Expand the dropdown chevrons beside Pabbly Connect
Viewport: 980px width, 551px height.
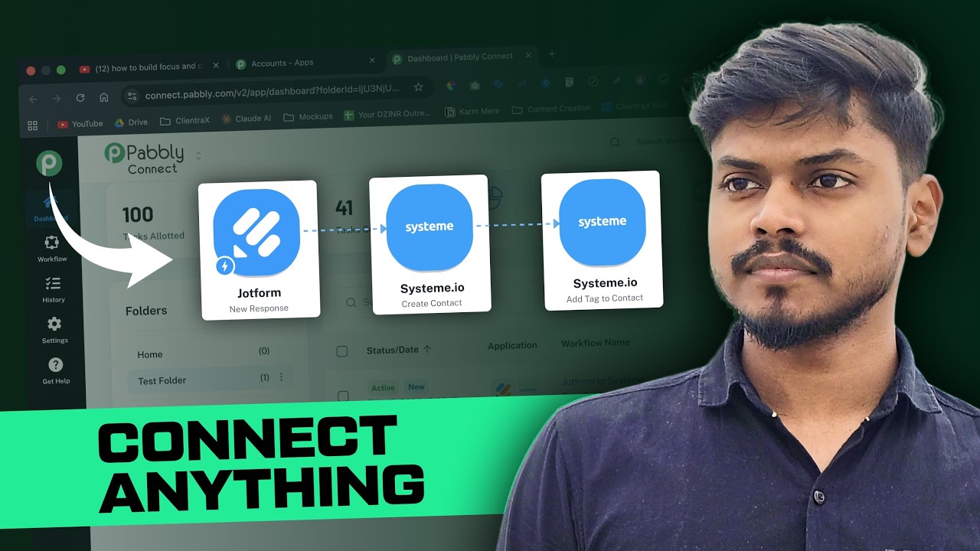pos(198,155)
